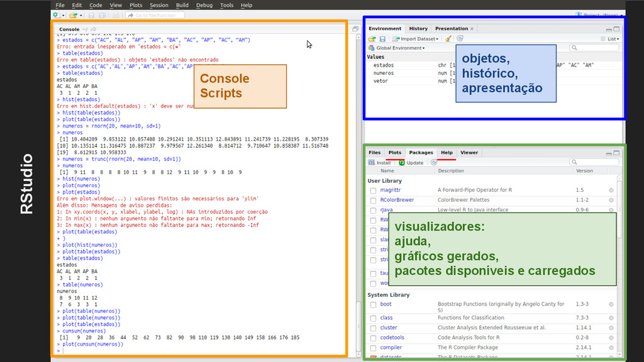Image resolution: width=644 pixels, height=362 pixels.
Task: Open the RColorBrewer package link
Action: [397, 200]
